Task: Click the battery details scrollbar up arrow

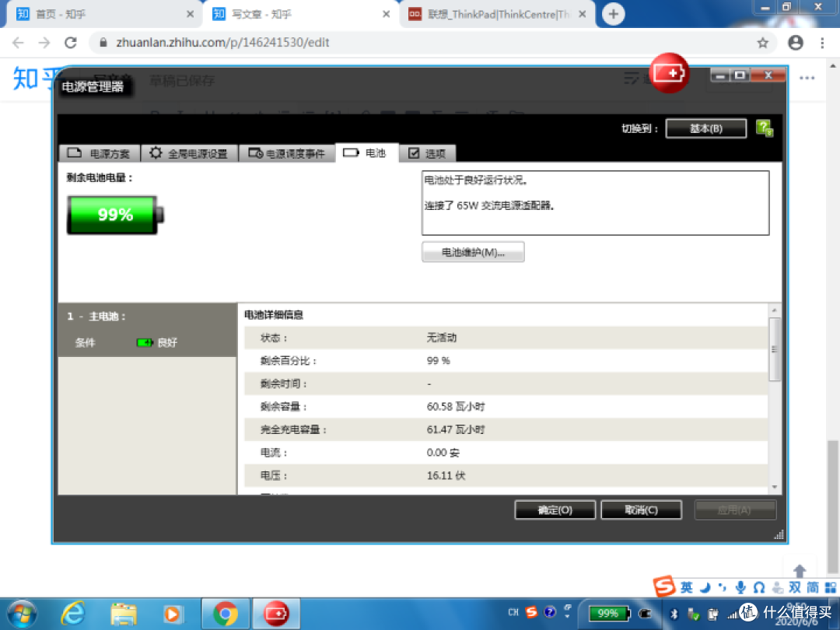Action: (x=774, y=310)
